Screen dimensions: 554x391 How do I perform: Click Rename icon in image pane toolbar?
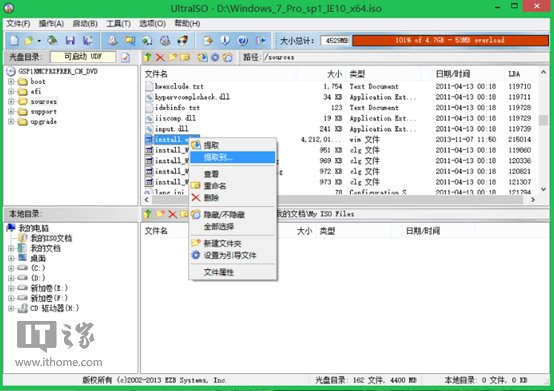(185, 57)
